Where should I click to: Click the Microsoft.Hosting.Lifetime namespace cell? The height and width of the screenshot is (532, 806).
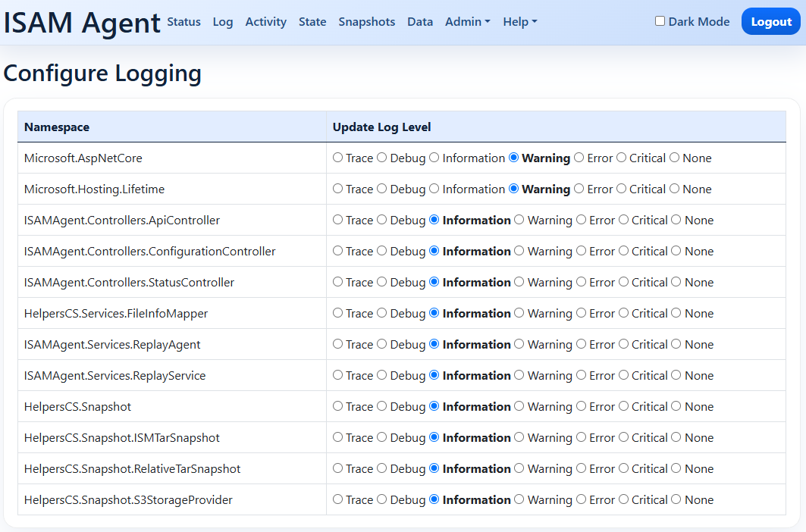172,189
